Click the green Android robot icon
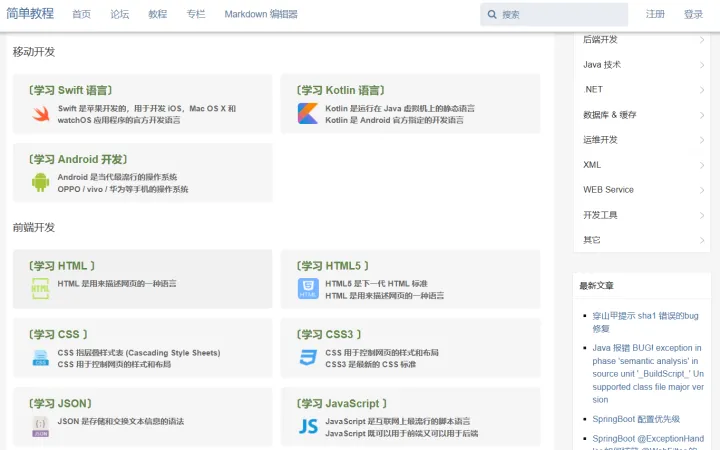Image resolution: width=720 pixels, height=450 pixels. point(40,182)
